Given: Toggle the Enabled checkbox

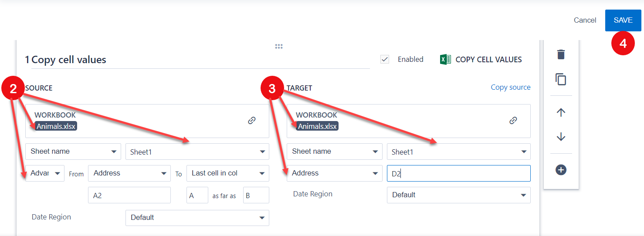Looking at the screenshot, I should [385, 60].
